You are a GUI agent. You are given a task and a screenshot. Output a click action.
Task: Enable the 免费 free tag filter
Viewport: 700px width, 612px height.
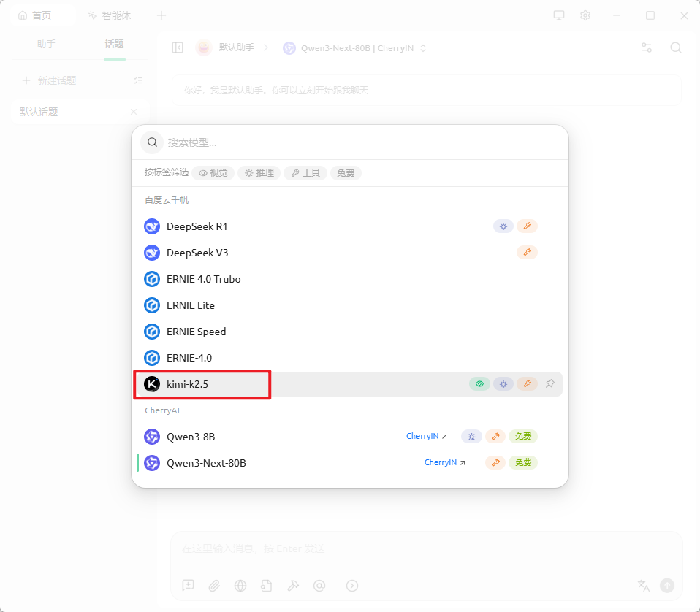click(346, 173)
